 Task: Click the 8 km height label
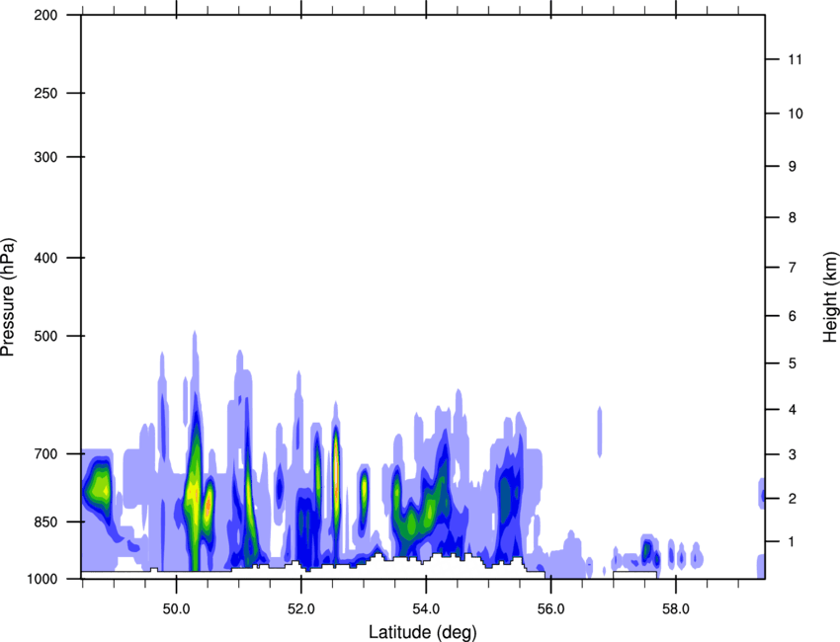click(x=793, y=217)
